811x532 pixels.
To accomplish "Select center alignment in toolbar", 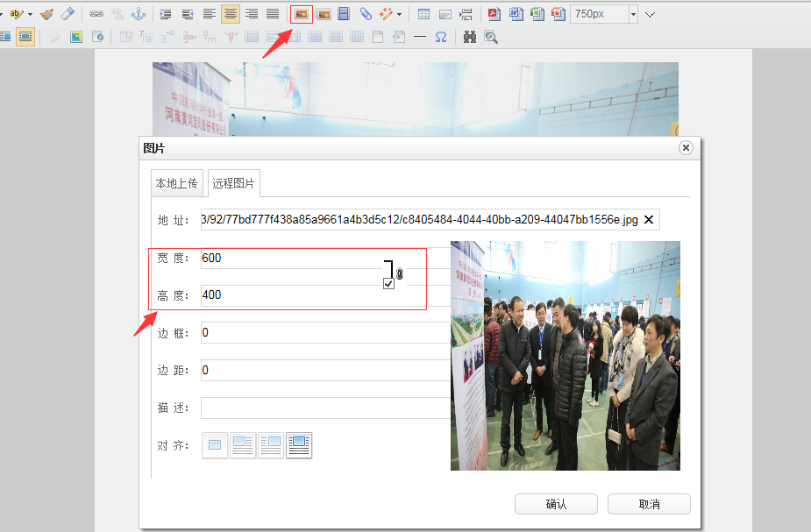I will tap(231, 14).
